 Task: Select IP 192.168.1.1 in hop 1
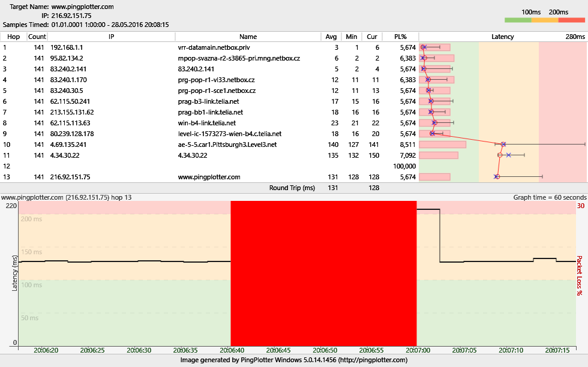[67, 47]
